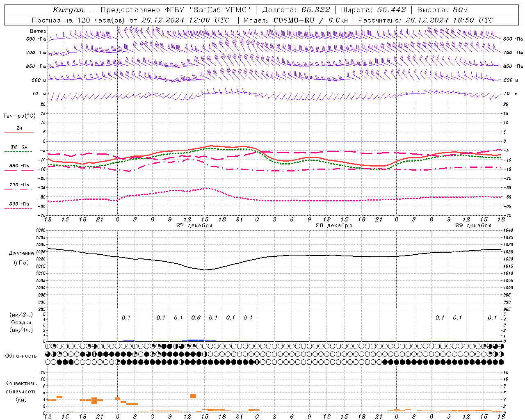Screen dimensions: 525x420
Task: Click the right-axis "850 гПа" wind level label
Action: 513,66
